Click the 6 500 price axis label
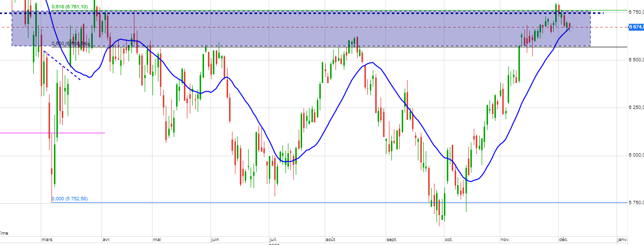Screen dimensions: 644x245 click(636, 60)
